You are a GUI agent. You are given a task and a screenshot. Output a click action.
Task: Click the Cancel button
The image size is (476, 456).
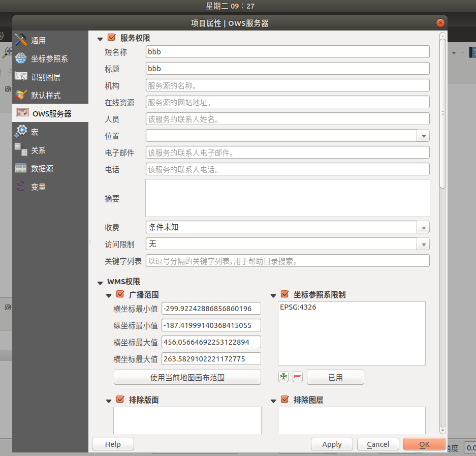378,444
